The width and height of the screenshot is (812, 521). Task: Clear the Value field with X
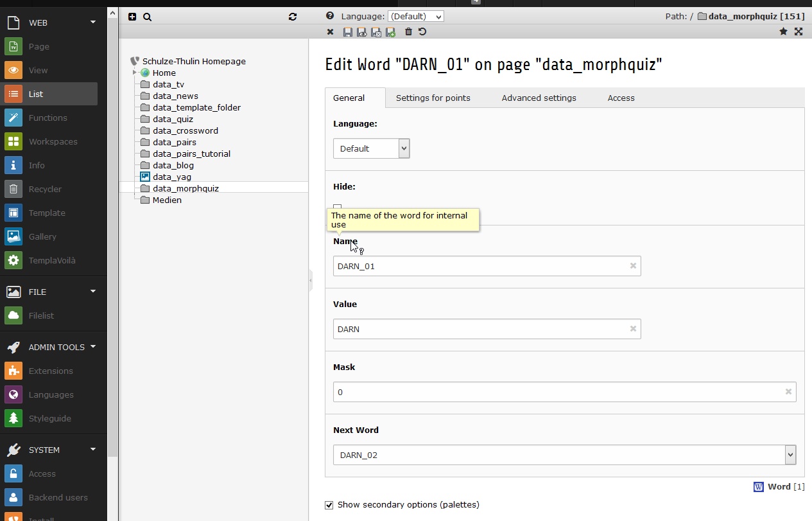(x=633, y=329)
